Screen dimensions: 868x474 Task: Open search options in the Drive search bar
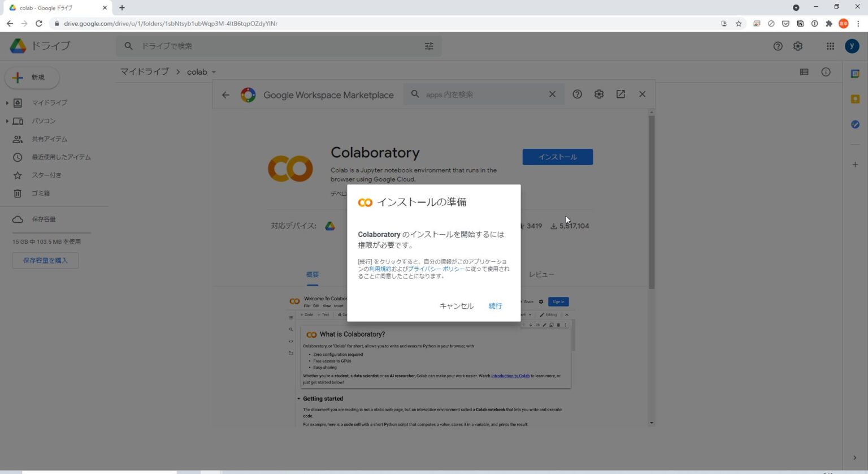(x=429, y=46)
